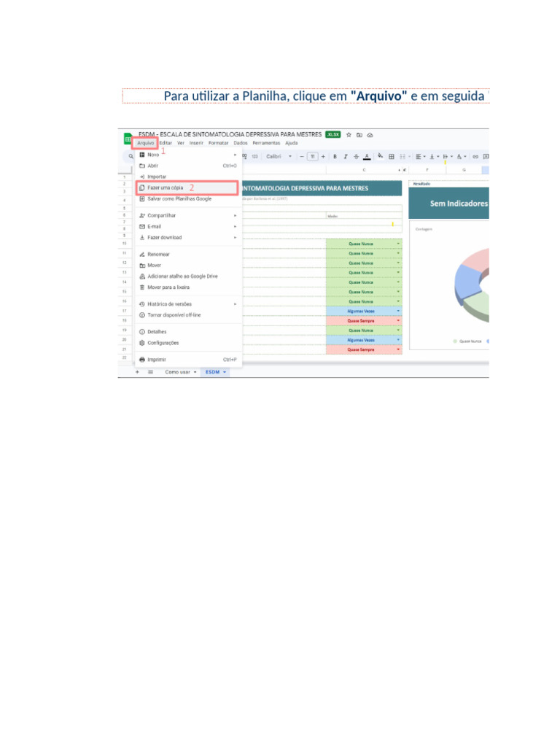Apply strikethrough formatting
The image size is (560, 747).
(356, 156)
